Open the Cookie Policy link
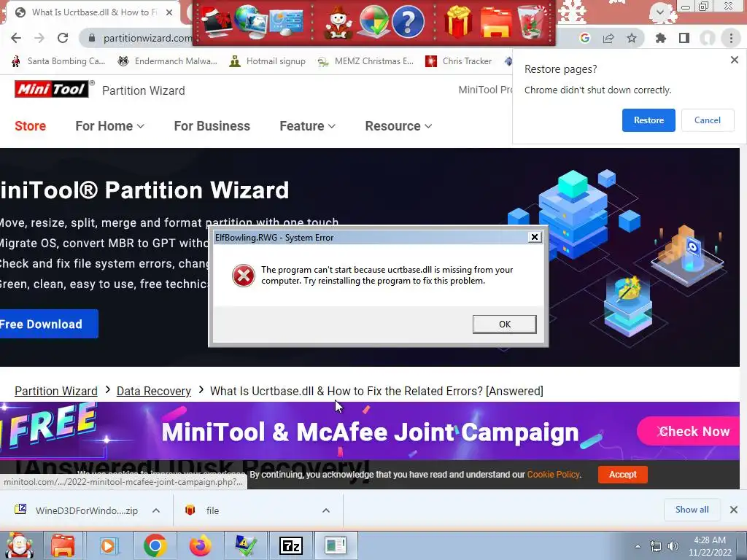 553,474
